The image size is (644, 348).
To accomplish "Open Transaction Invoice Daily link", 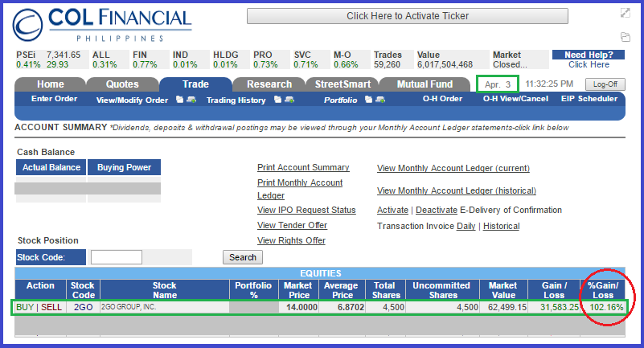I will point(466,226).
